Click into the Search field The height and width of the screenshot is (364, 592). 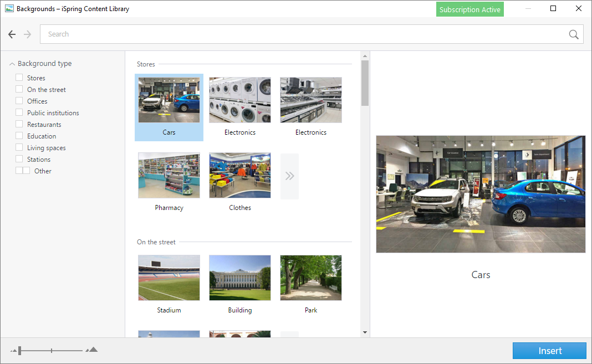point(305,34)
